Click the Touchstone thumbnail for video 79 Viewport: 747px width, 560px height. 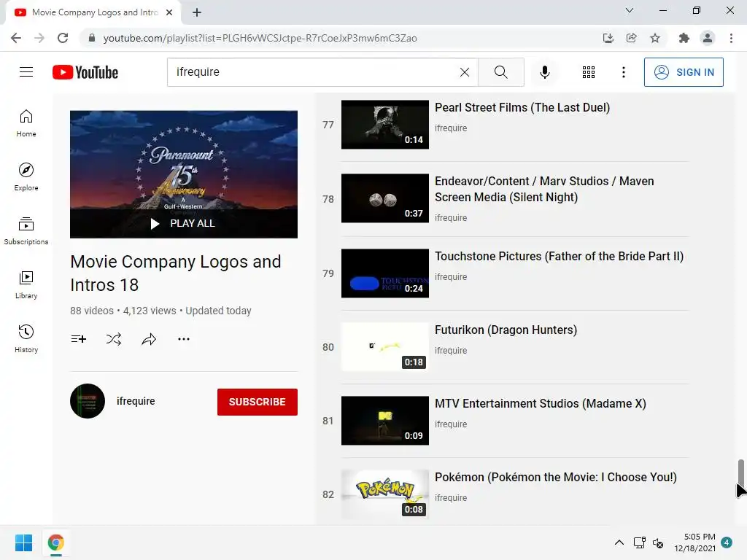pos(385,273)
